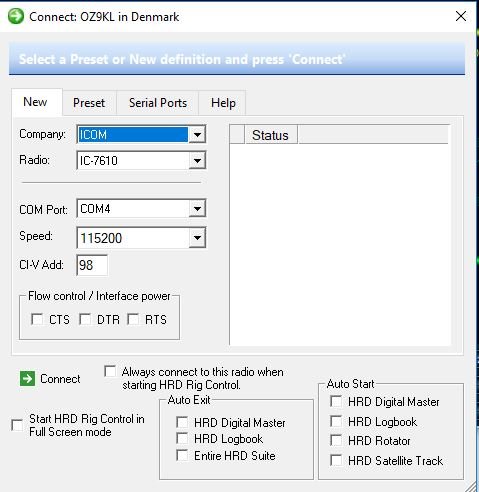The image size is (479, 492).
Task: Enable the DTR flow control checkbox
Action: 85,319
